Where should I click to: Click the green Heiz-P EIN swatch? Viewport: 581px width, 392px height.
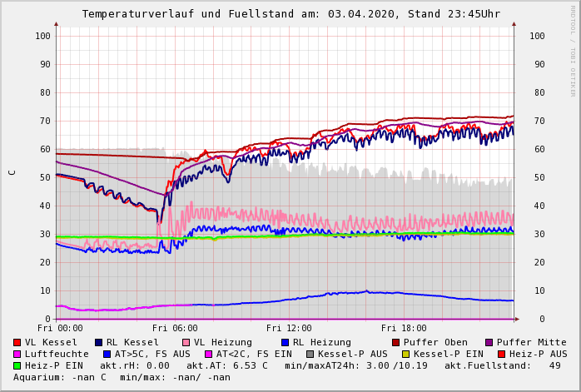tap(17, 365)
